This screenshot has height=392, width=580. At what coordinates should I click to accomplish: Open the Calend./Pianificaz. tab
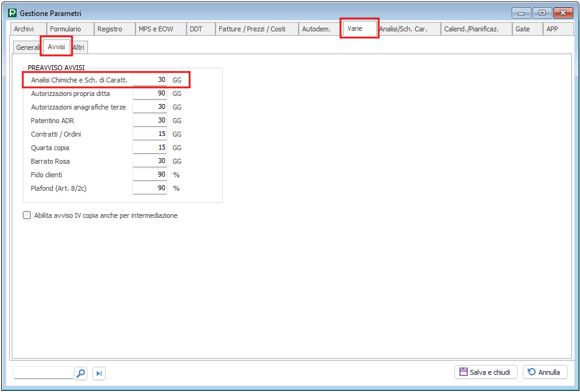[x=471, y=29]
